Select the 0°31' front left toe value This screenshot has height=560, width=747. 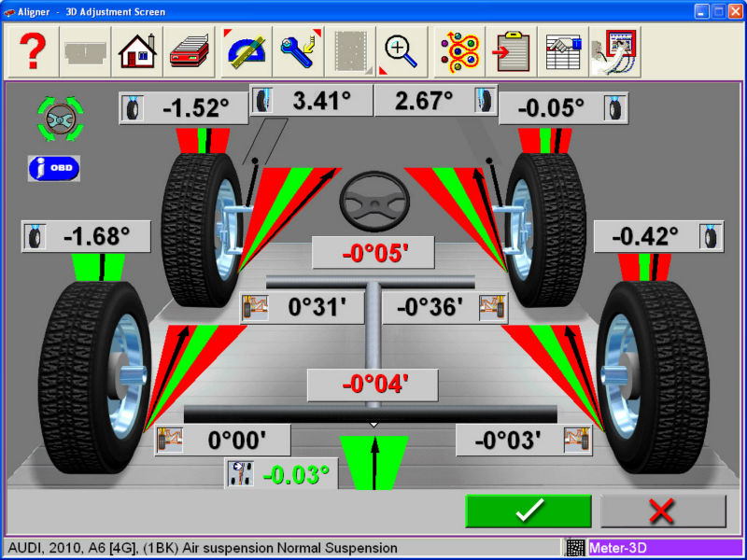(319, 308)
